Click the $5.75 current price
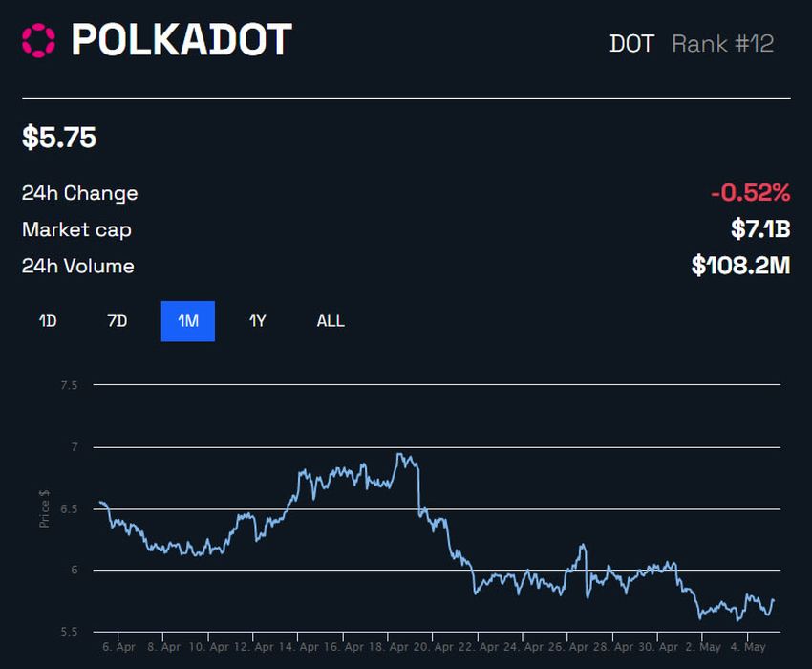812x669 pixels. (58, 138)
